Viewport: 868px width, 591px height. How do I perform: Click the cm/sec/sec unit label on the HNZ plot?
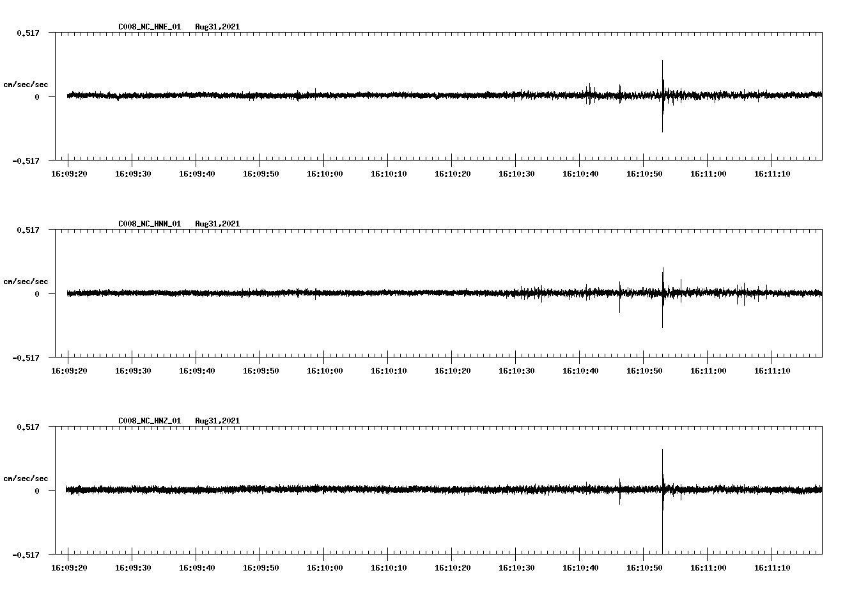(x=26, y=478)
